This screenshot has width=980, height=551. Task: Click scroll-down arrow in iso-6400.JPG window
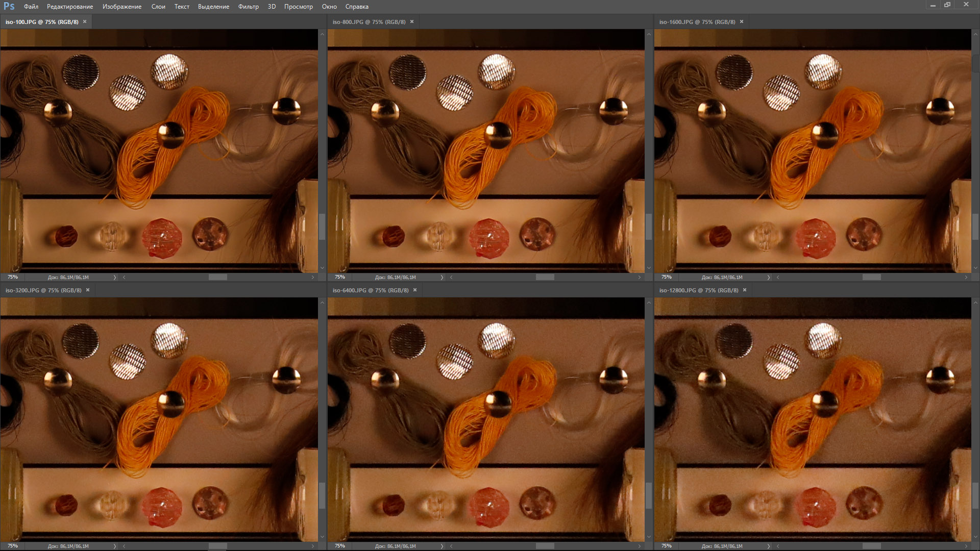pyautogui.click(x=649, y=537)
